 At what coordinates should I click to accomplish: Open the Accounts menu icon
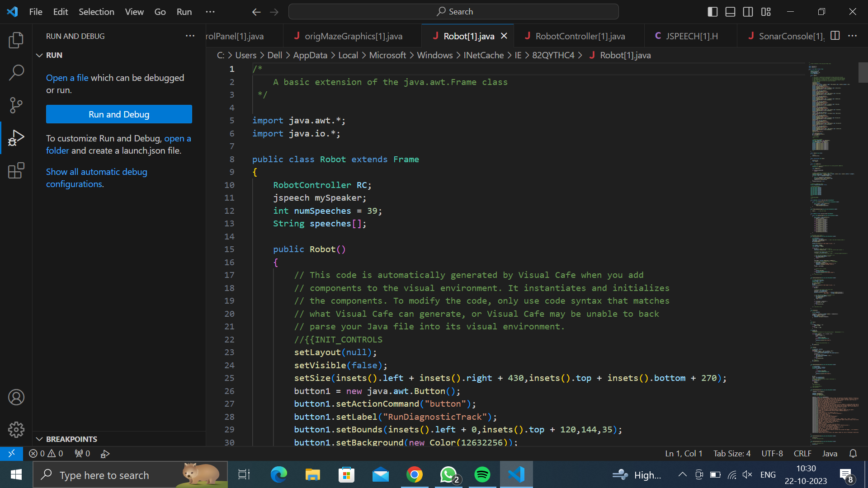tap(16, 397)
